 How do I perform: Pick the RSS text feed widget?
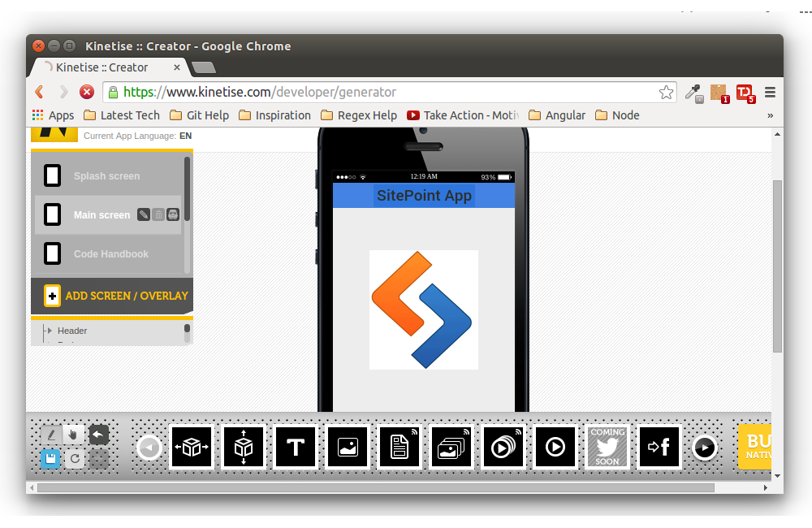pyautogui.click(x=400, y=448)
